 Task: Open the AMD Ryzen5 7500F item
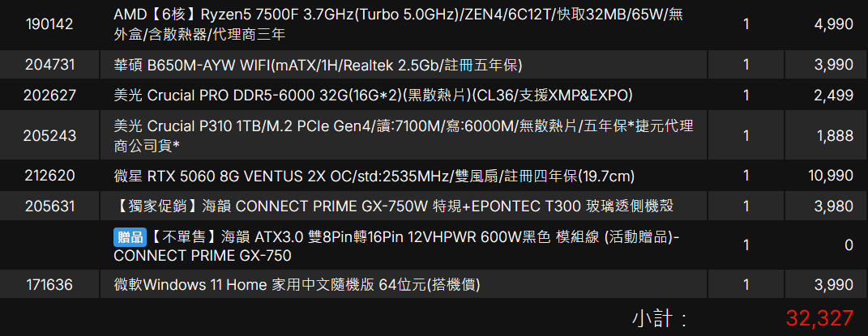[398, 24]
